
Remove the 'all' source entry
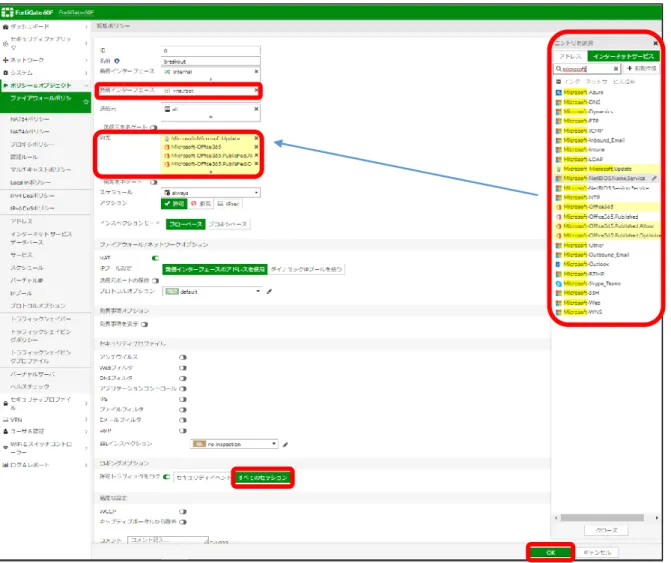click(256, 109)
